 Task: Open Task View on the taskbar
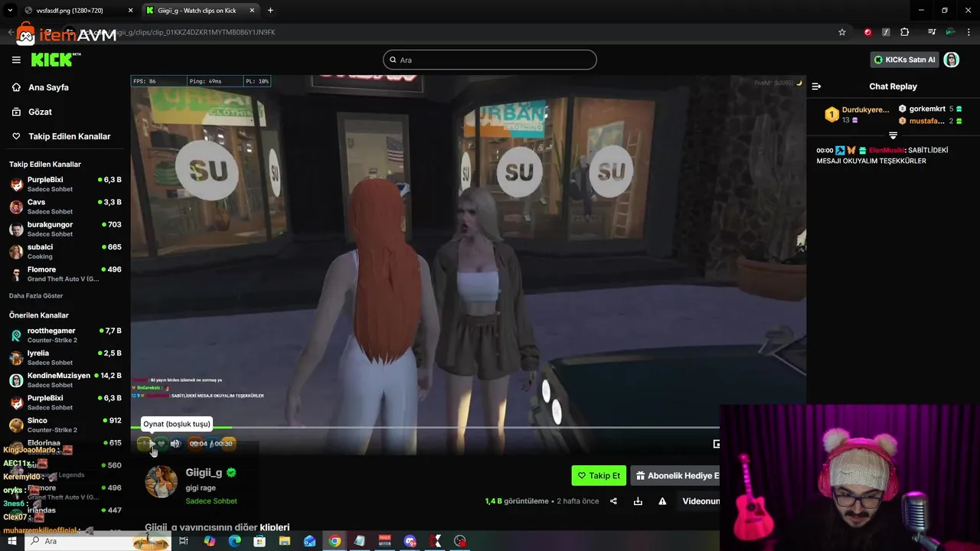[x=184, y=541]
